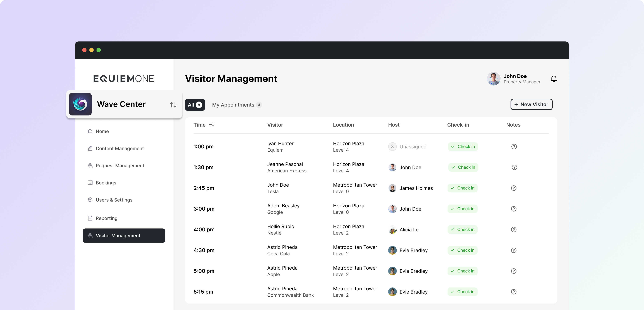Click the New Visitor button
The width and height of the screenshot is (644, 310).
click(531, 104)
